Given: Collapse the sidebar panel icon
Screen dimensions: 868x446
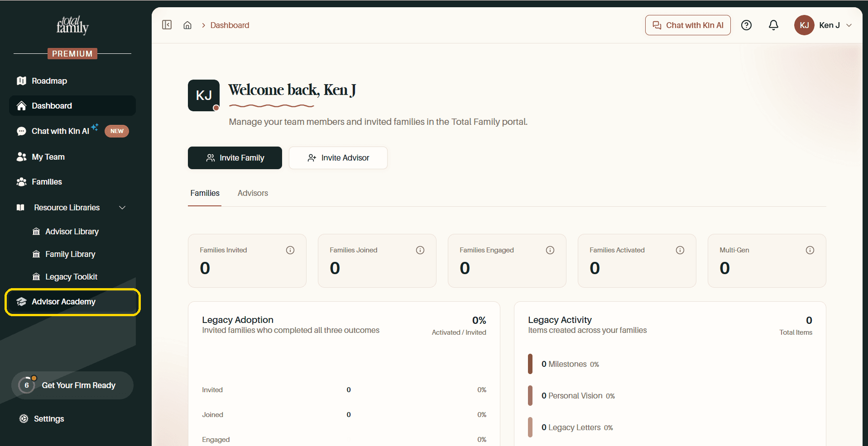Looking at the screenshot, I should [167, 25].
